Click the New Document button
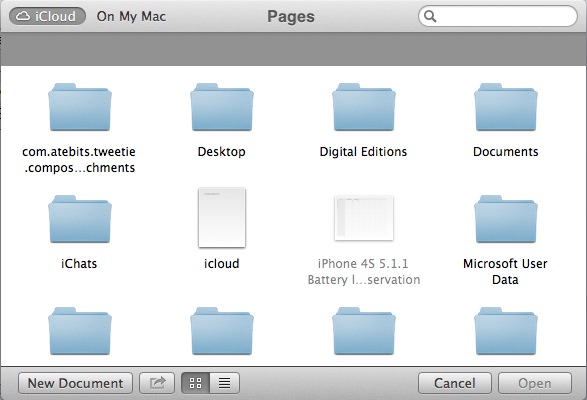The width and height of the screenshot is (587, 400). [x=75, y=383]
